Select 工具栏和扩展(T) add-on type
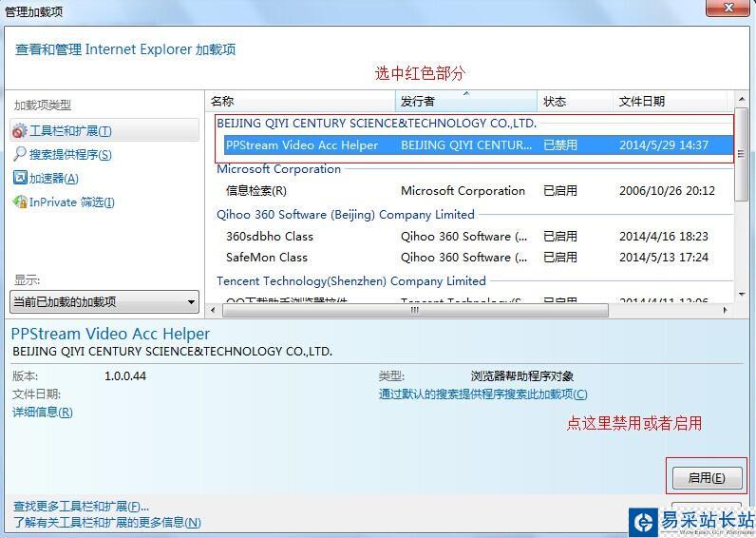The width and height of the screenshot is (756, 538). 104,130
